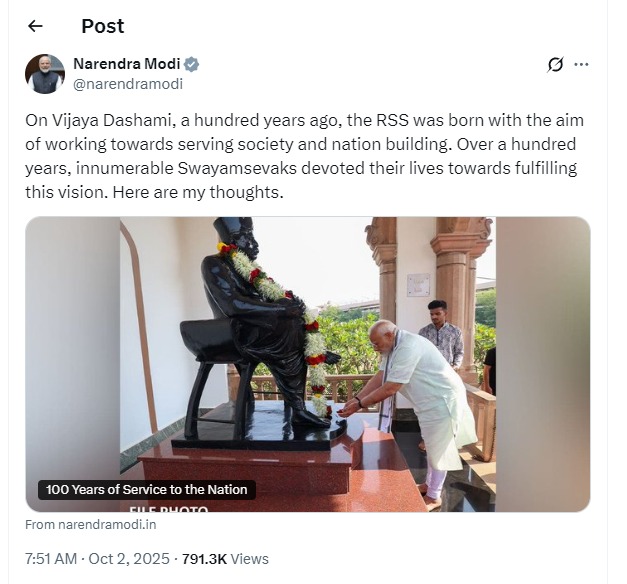Open the Narendra Modi profile avatar
The width and height of the screenshot is (627, 584).
click(45, 74)
